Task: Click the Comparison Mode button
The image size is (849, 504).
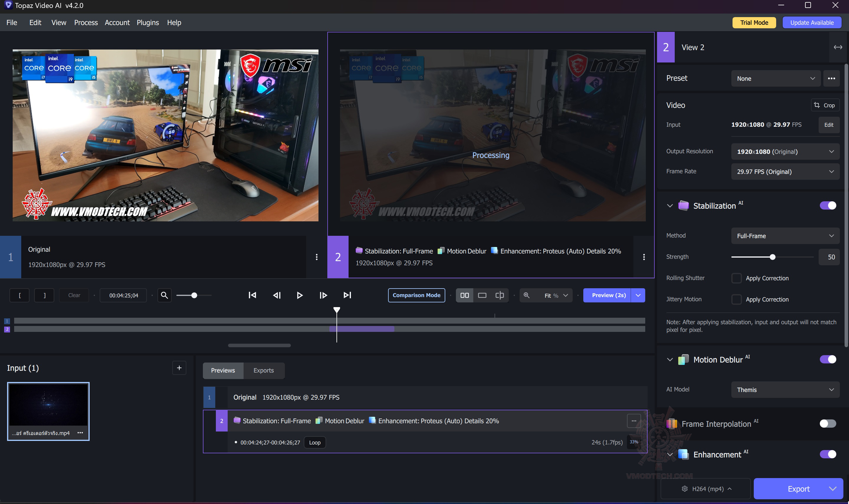Action: point(416,295)
